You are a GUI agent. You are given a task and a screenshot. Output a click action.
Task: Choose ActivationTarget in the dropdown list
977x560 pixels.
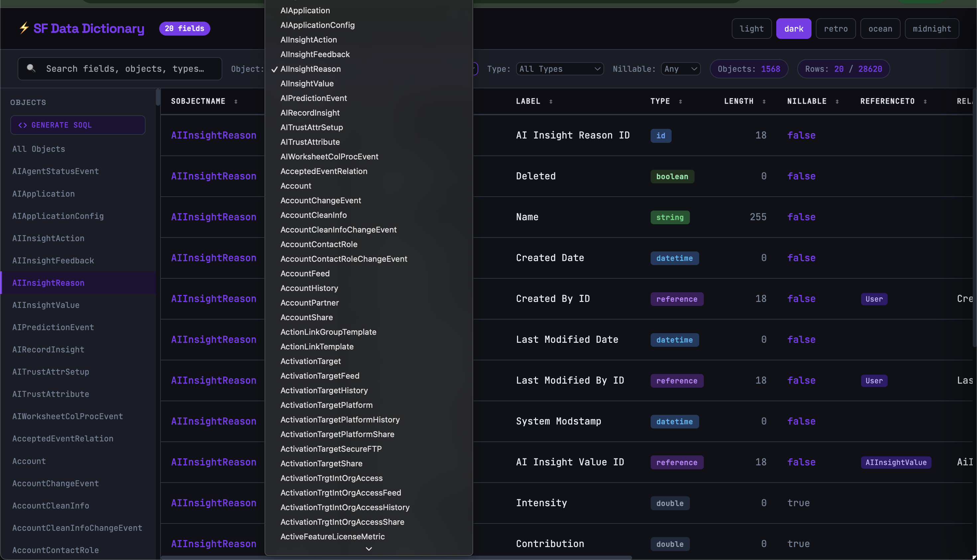[x=369, y=361]
